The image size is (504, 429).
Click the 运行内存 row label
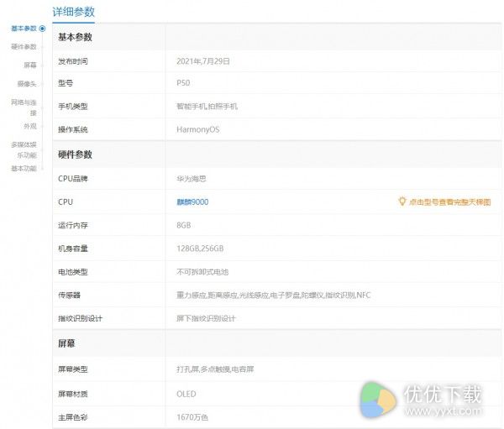coord(73,225)
